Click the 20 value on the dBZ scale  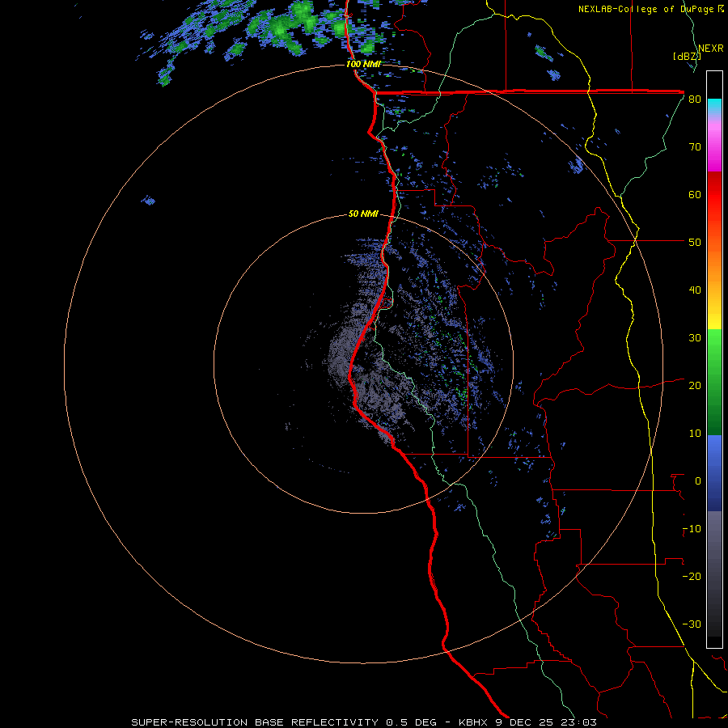pyautogui.click(x=695, y=386)
